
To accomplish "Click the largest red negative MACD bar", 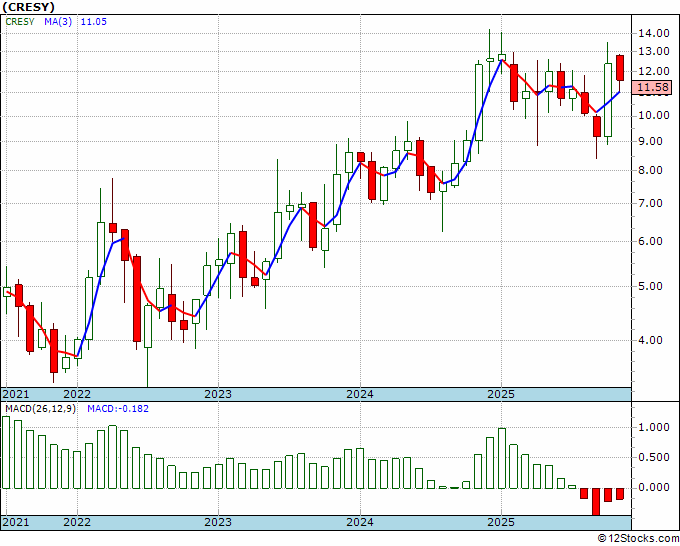I will click(596, 502).
